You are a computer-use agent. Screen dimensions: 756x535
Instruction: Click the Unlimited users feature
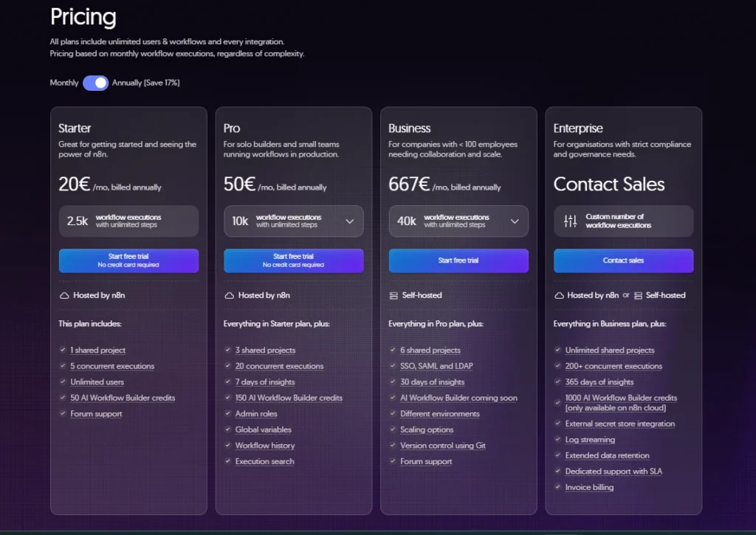(97, 382)
